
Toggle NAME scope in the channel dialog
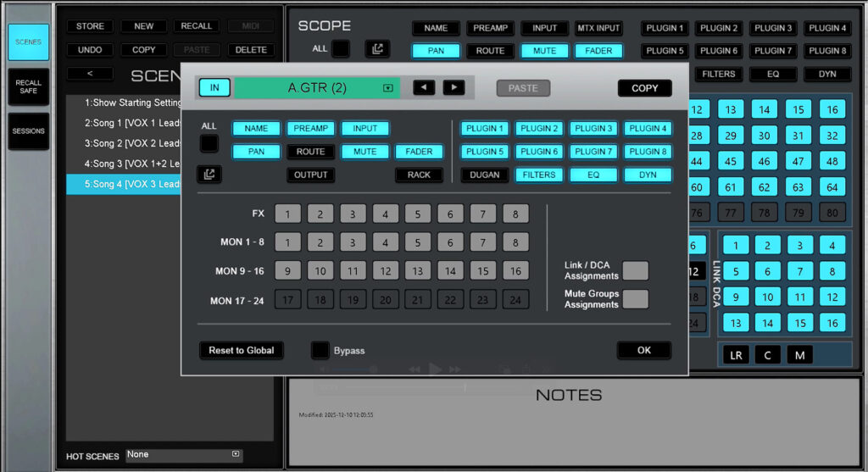[256, 128]
